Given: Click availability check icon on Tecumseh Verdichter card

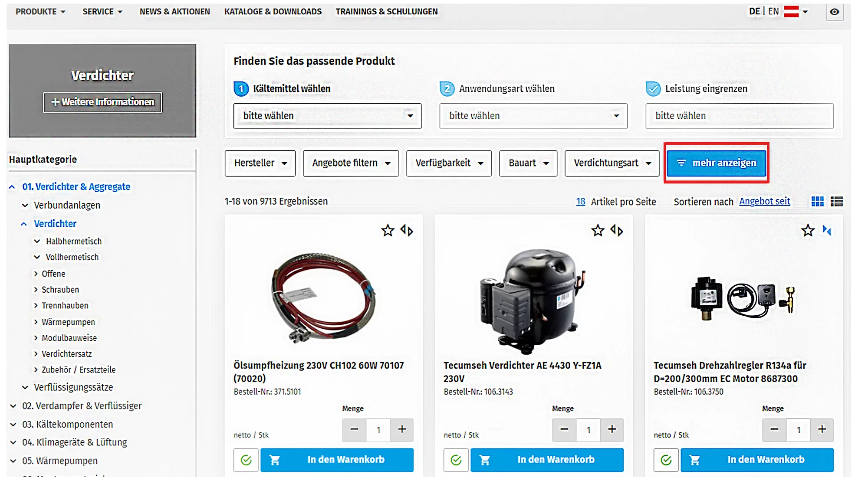Looking at the screenshot, I should pyautogui.click(x=456, y=460).
